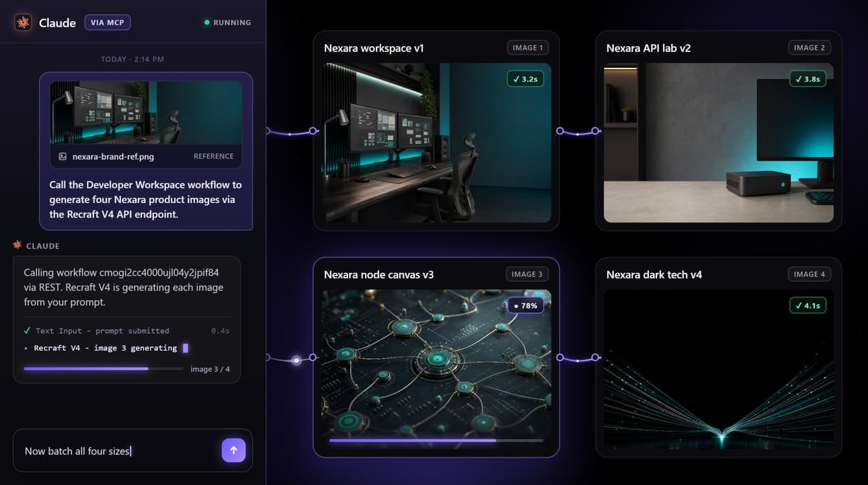This screenshot has height=485, width=868.
Task: Click the Nexara workspace v1 title
Action: tap(374, 48)
